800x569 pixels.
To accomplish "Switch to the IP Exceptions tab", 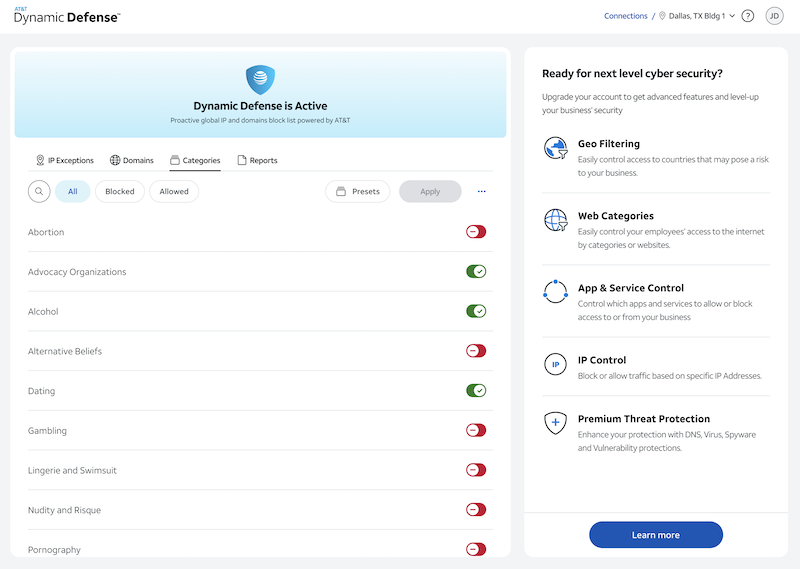I will tap(65, 160).
